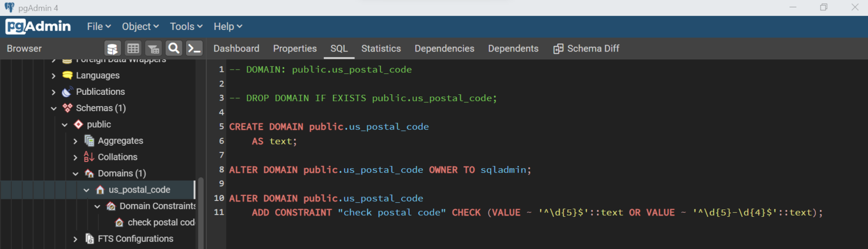Open the View Data grid icon
This screenshot has width=868, height=249.
pos(133,49)
